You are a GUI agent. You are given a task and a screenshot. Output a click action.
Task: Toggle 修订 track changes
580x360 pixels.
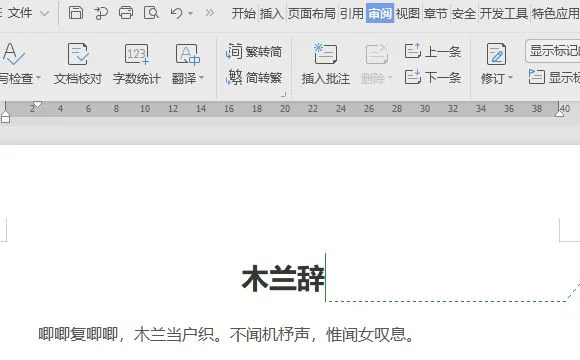pos(496,55)
